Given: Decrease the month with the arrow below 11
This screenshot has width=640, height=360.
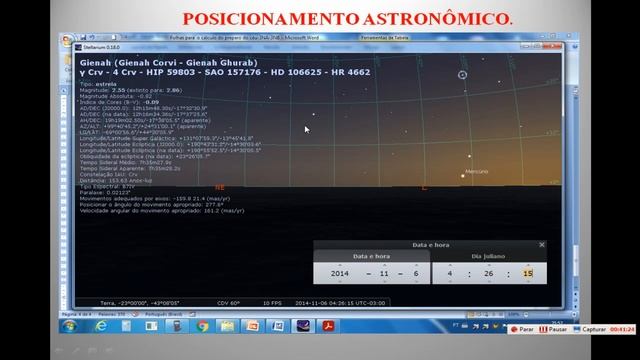Looking at the screenshot, I should pyautogui.click(x=384, y=281).
